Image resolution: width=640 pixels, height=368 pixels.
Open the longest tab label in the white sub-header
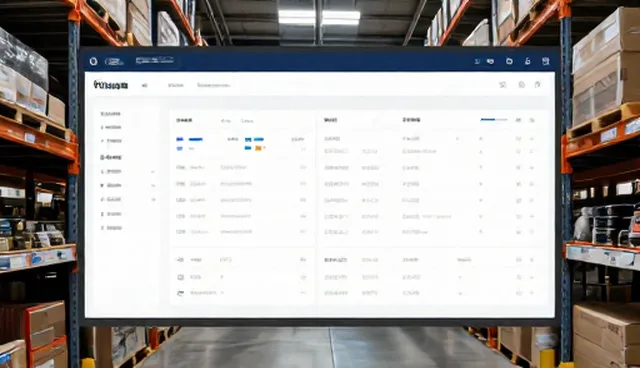click(213, 85)
